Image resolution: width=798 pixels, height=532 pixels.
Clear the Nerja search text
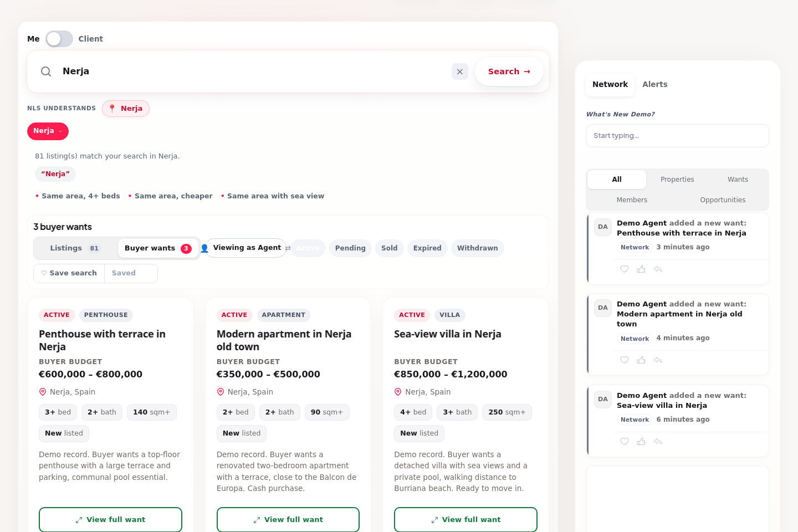pos(460,71)
